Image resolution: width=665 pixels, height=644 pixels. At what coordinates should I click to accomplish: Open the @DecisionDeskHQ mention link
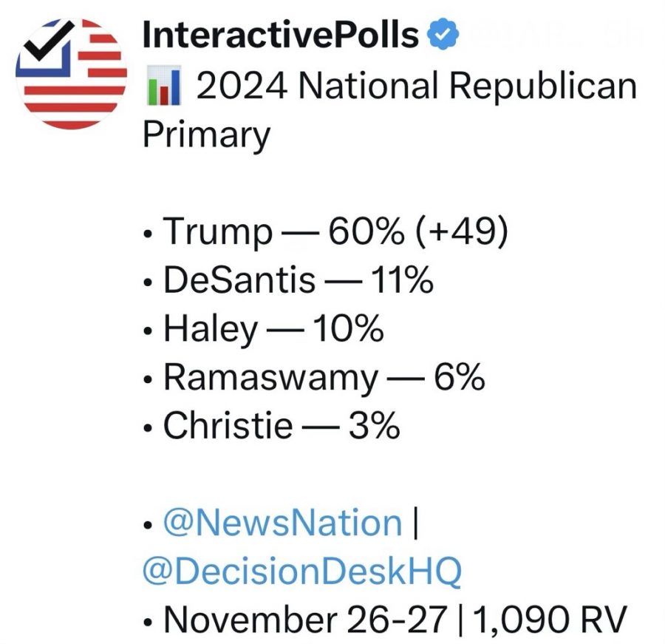[301, 571]
